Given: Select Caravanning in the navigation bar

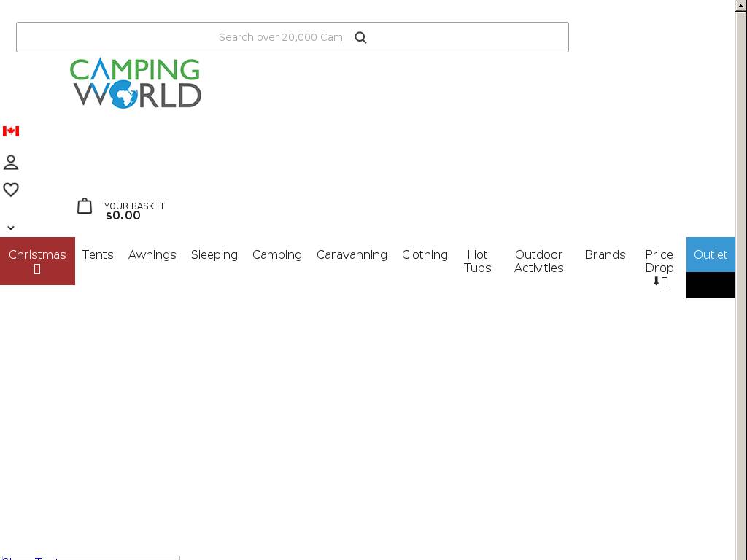Looking at the screenshot, I should tap(352, 254).
